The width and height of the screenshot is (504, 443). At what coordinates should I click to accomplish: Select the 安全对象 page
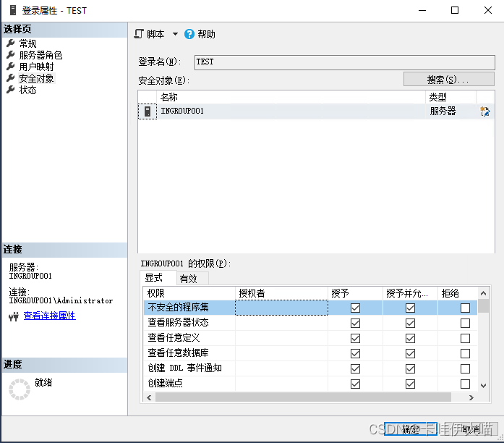pyautogui.click(x=36, y=78)
